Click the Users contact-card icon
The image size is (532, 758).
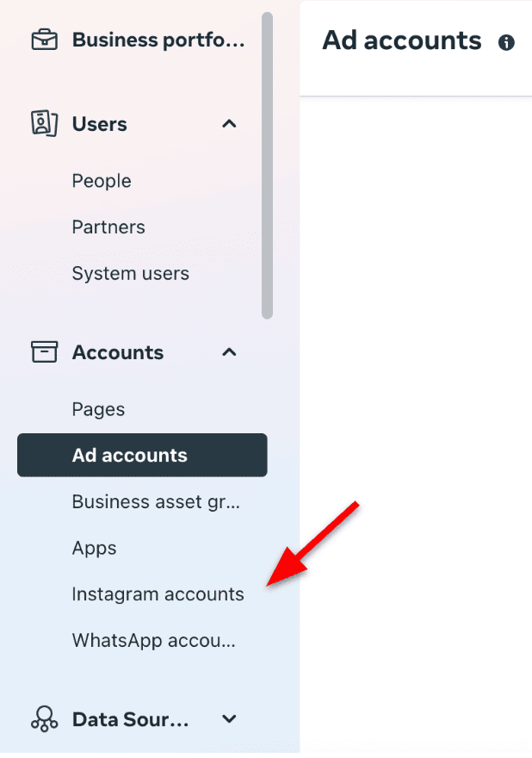(44, 124)
